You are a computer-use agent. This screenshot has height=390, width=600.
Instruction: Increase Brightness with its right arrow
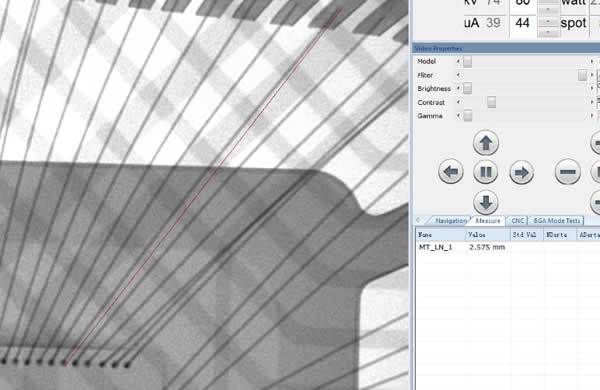[x=592, y=88]
